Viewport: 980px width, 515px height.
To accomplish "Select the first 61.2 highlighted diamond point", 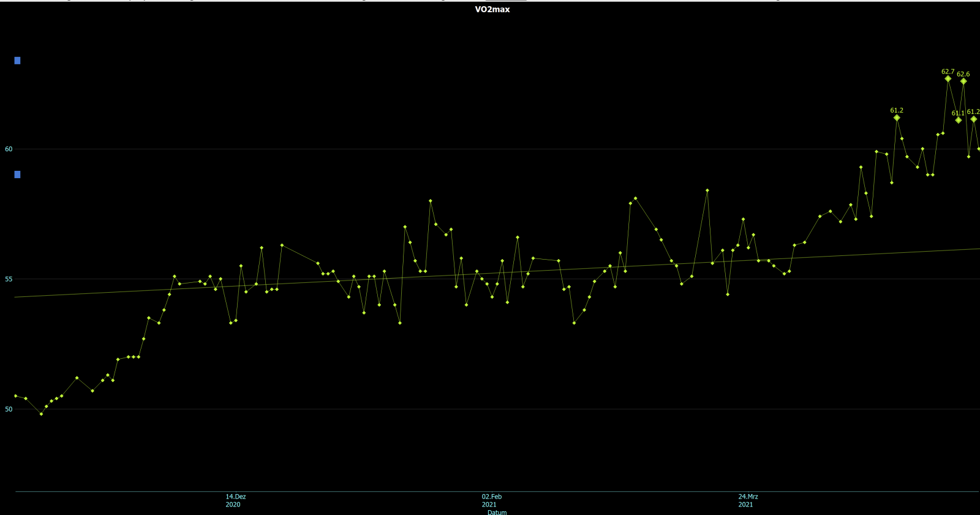I will point(897,118).
